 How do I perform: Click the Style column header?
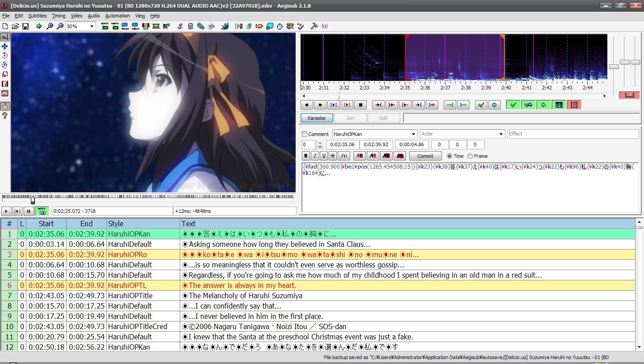tap(143, 224)
